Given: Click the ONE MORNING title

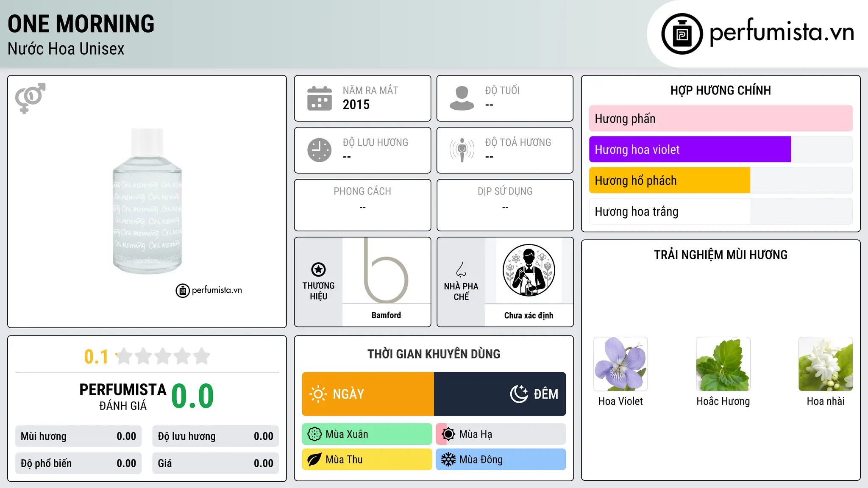Looking at the screenshot, I should click(x=81, y=24).
